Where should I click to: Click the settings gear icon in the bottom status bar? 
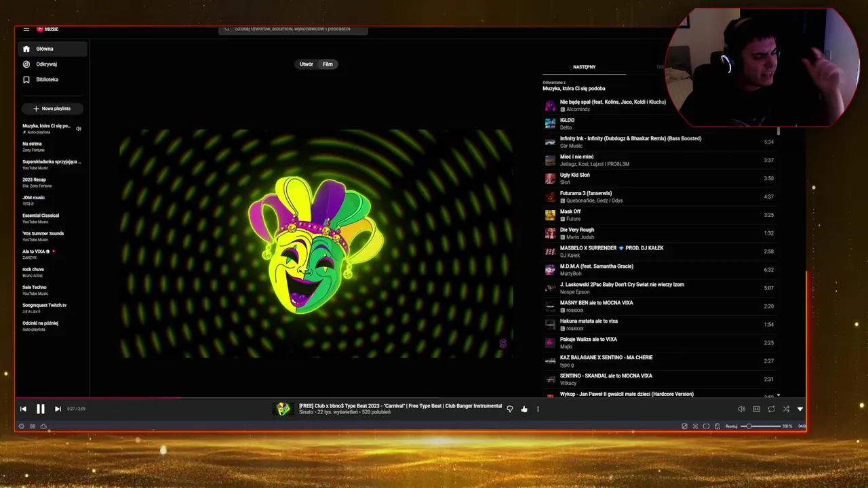pyautogui.click(x=22, y=426)
